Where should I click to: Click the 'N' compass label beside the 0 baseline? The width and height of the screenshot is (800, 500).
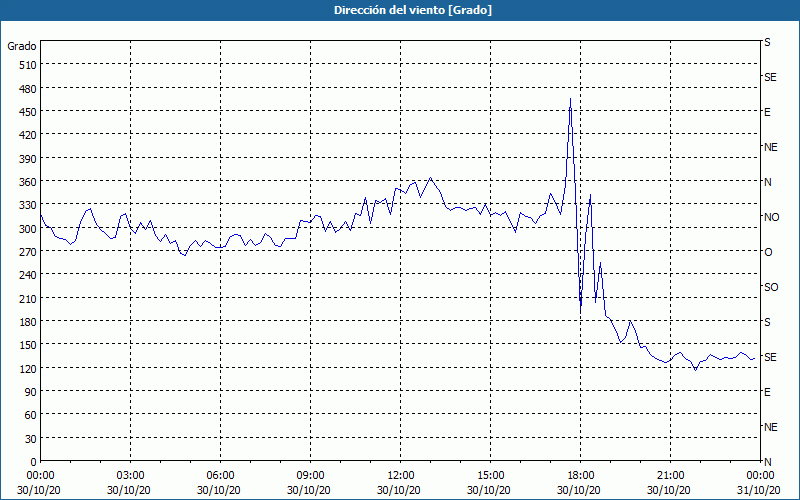coord(768,462)
